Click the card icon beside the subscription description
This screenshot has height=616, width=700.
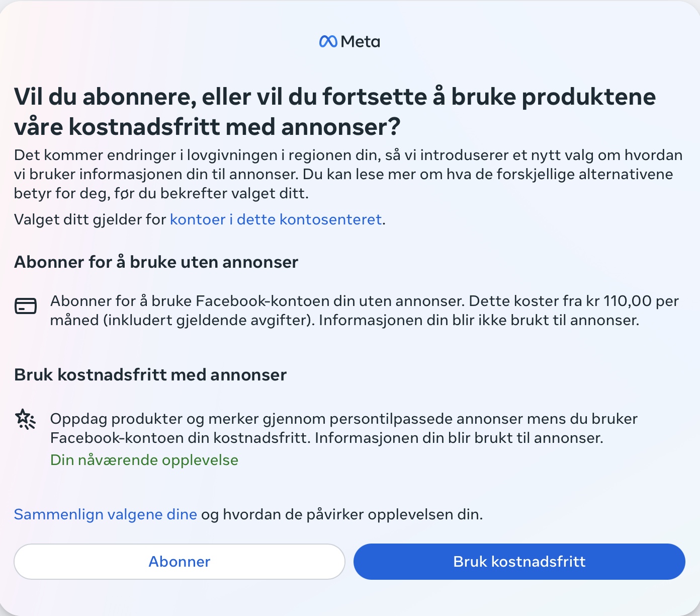click(27, 306)
